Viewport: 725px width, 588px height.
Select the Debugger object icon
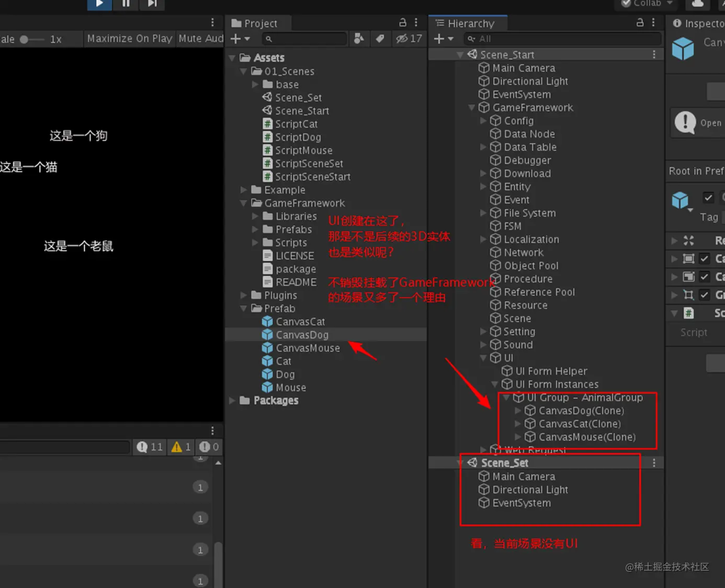click(495, 160)
